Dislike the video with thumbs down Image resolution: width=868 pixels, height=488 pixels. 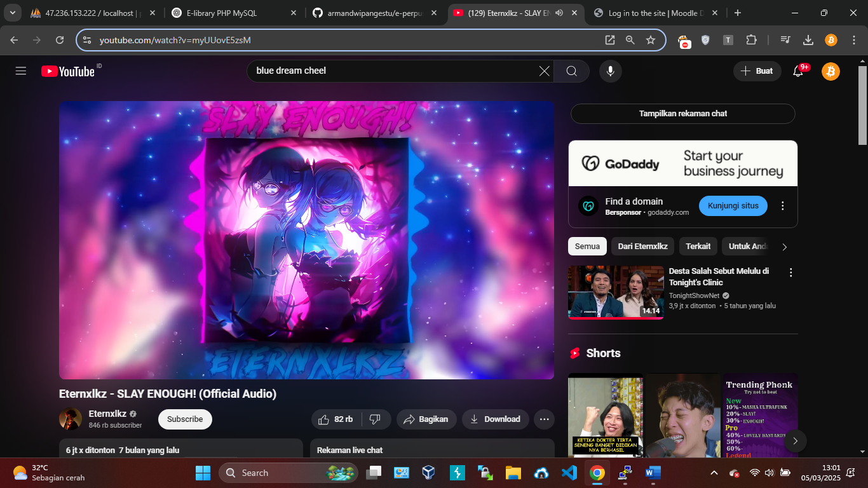(376, 419)
